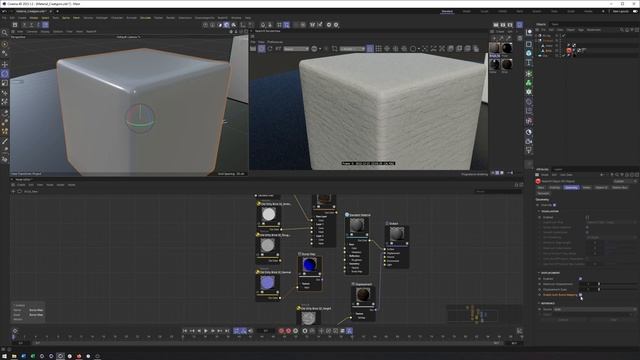Open the Display menu in viewport
Screen dimensions: 640x360
pyautogui.click(x=45, y=31)
